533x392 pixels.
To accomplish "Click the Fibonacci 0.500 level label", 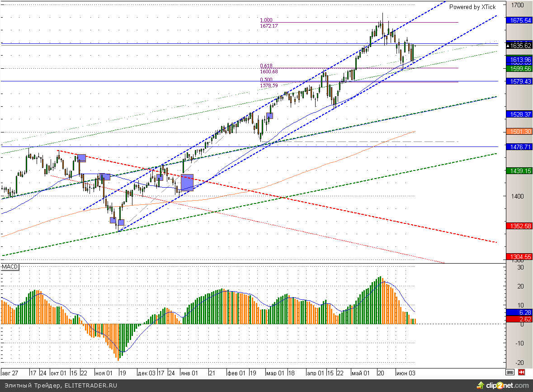I will pos(266,80).
